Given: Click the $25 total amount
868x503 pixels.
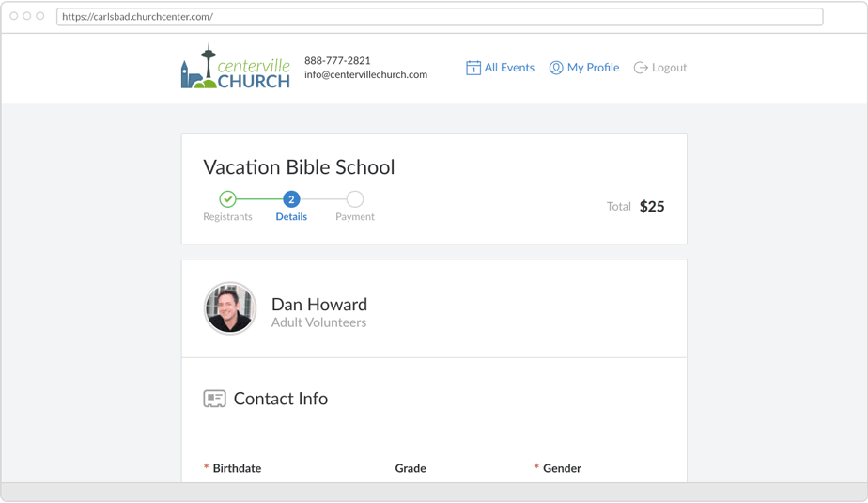Looking at the screenshot, I should tap(652, 207).
